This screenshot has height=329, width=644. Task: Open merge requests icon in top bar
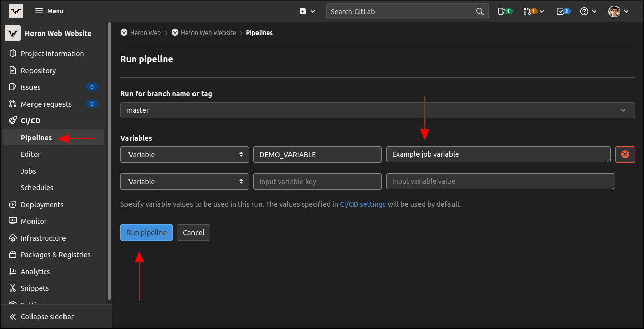point(533,11)
